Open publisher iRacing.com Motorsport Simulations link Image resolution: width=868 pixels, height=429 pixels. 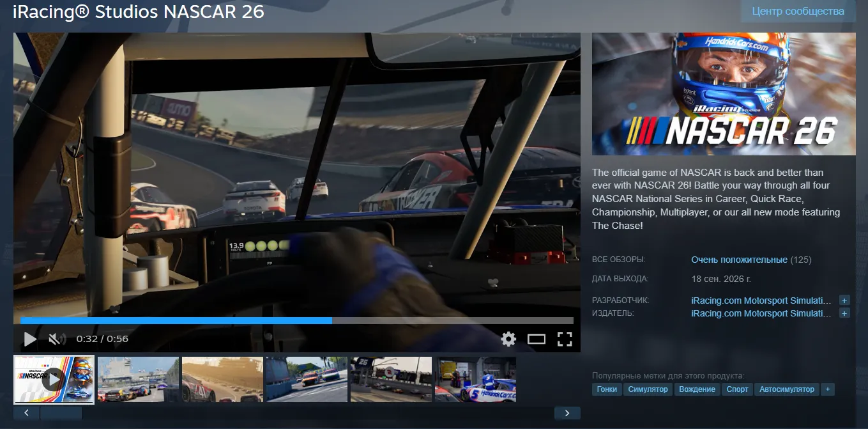[x=761, y=313]
